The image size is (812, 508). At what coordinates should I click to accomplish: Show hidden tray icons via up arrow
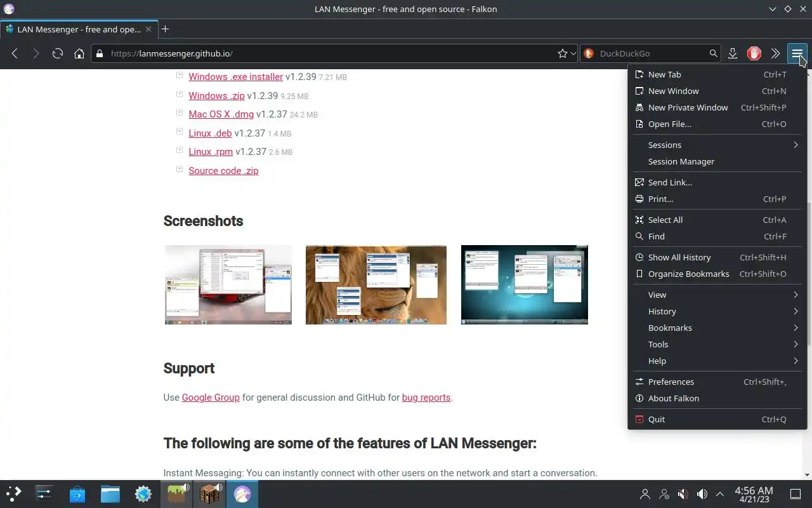[x=720, y=494]
